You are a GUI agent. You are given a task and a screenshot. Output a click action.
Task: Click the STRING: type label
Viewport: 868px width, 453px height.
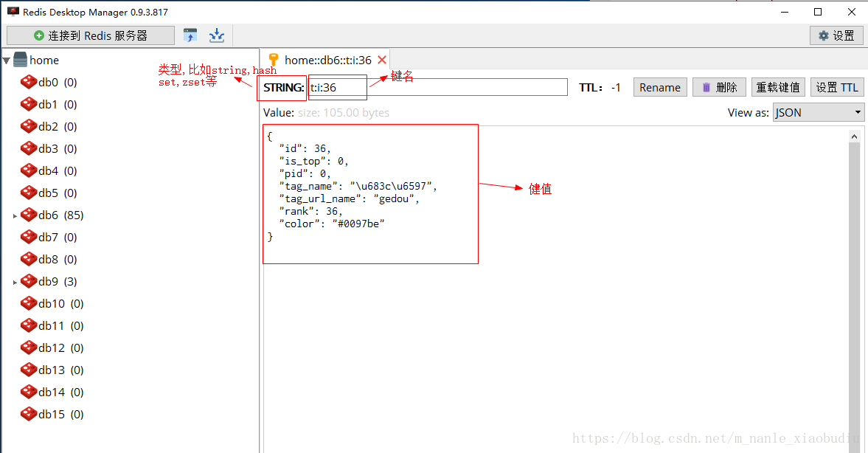point(283,88)
